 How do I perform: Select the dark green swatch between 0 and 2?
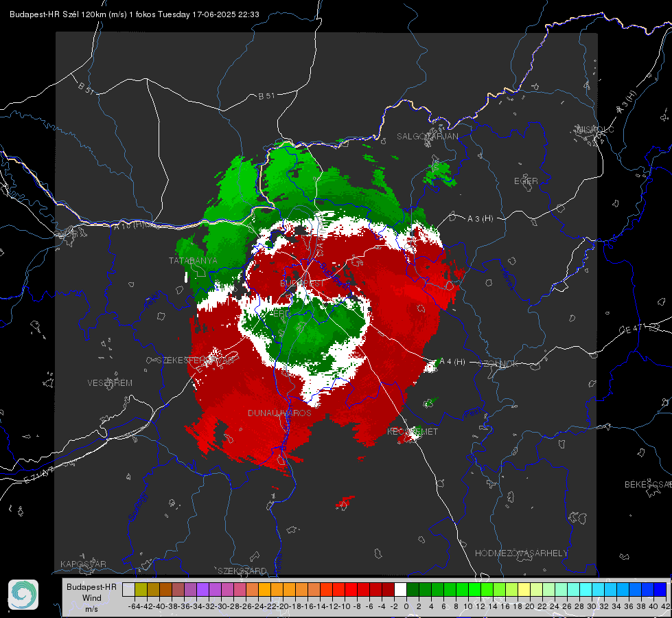pyautogui.click(x=413, y=589)
